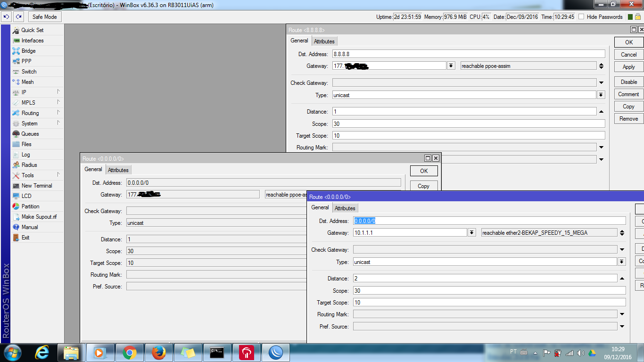
Task: Open Attributes tab in the Distance 1 default-route window
Action: (x=118, y=170)
